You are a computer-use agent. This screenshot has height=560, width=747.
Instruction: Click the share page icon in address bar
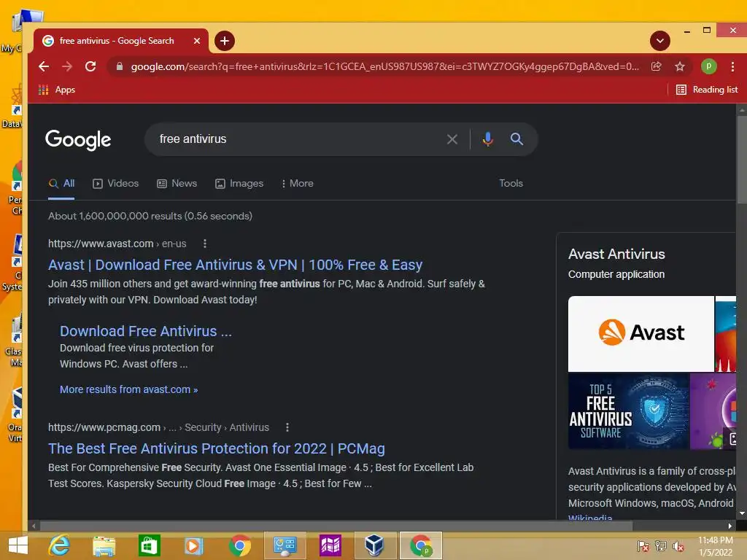657,66
